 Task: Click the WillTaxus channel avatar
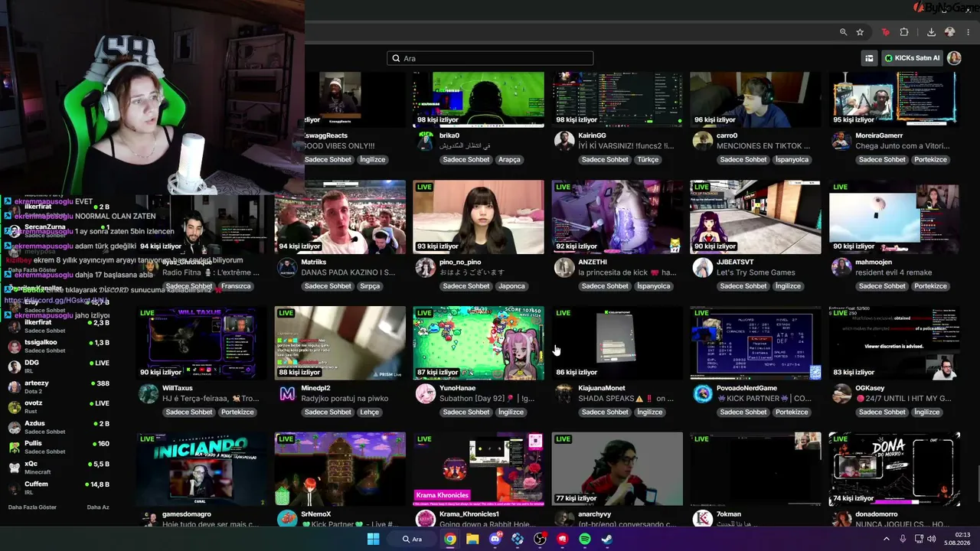click(x=149, y=393)
